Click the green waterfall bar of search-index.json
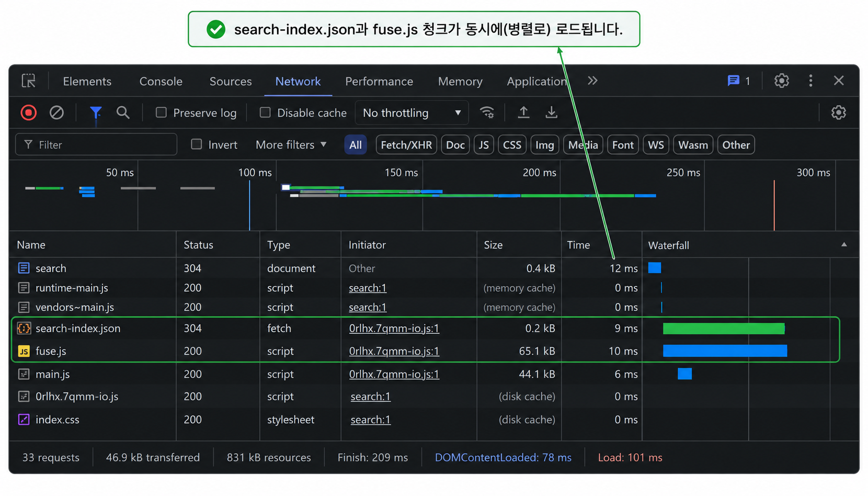The height and width of the screenshot is (496, 868). click(x=724, y=328)
